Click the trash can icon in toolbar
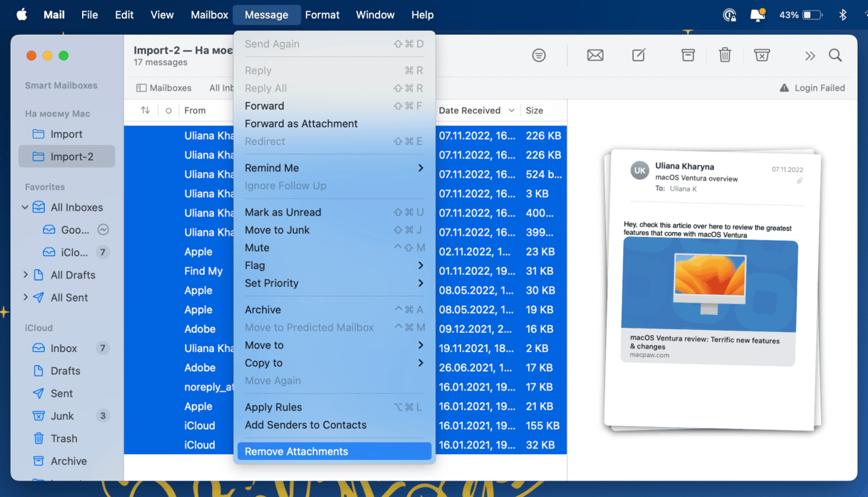Screen dimensions: 868x497 coord(725,55)
